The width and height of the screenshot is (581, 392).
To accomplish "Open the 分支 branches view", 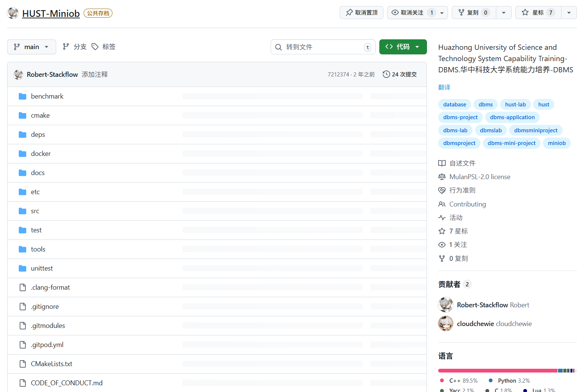I will [x=75, y=47].
